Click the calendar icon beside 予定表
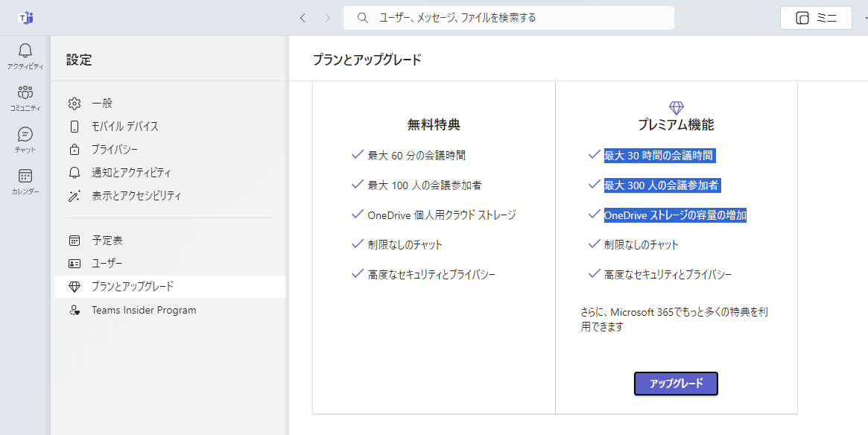Image resolution: width=868 pixels, height=435 pixels. pos(75,240)
